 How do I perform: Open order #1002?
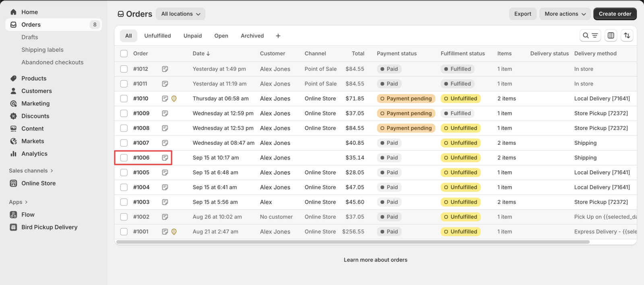pyautogui.click(x=141, y=217)
